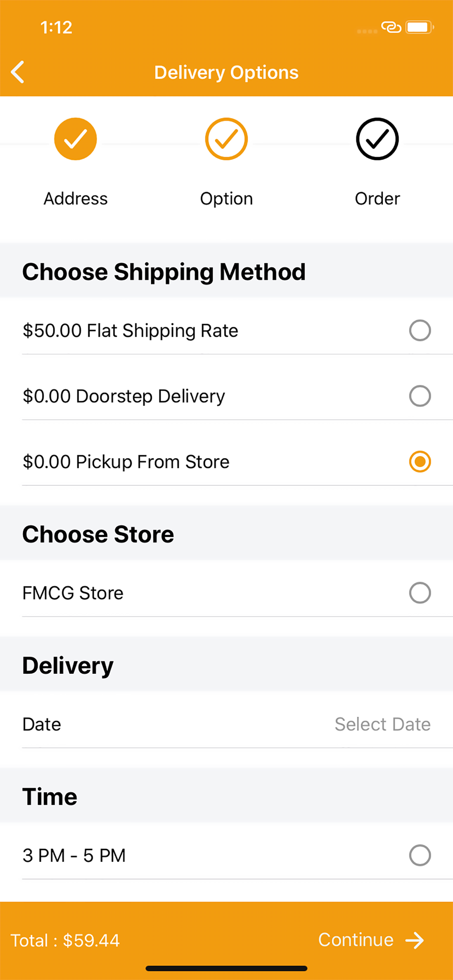Tap the black Order step checkmark
The width and height of the screenshot is (453, 980).
[377, 139]
